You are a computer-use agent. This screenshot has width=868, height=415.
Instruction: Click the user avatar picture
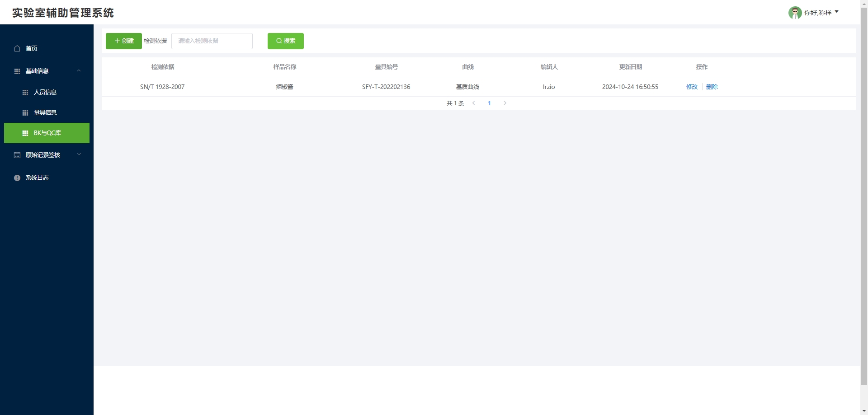(795, 13)
